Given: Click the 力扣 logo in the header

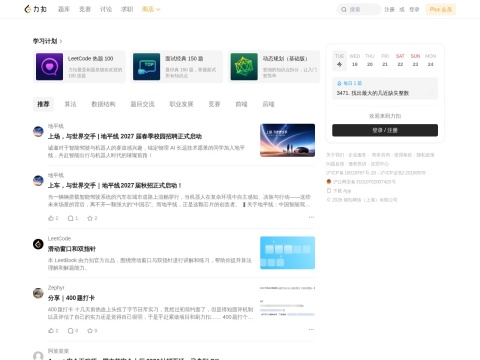Looking at the screenshot, I should tap(36, 9).
